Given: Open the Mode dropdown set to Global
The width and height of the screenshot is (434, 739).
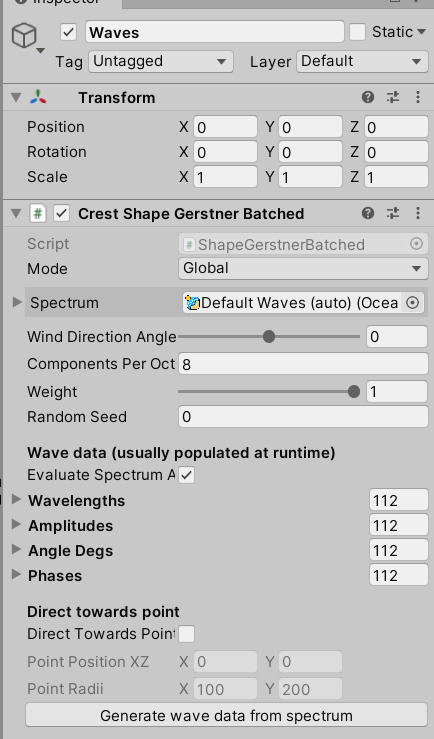Looking at the screenshot, I should [303, 268].
